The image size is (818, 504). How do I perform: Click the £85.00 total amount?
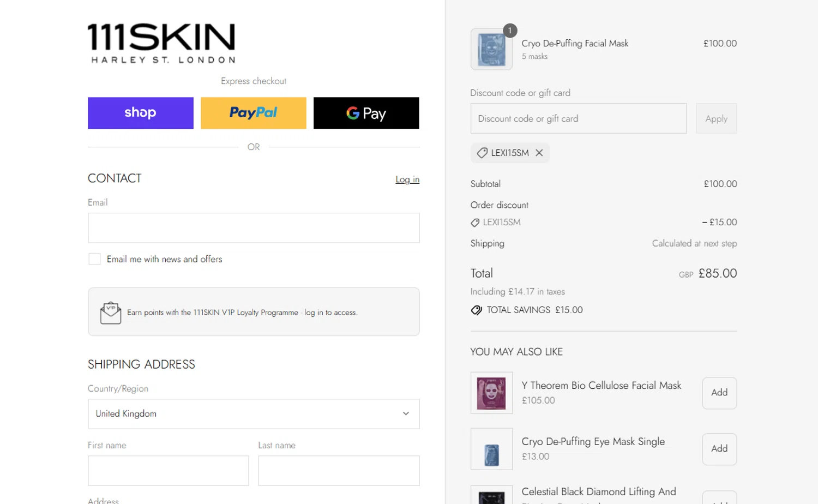point(718,273)
